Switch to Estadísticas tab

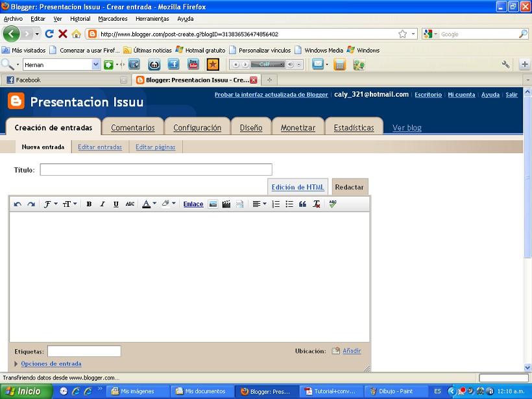pyautogui.click(x=354, y=128)
